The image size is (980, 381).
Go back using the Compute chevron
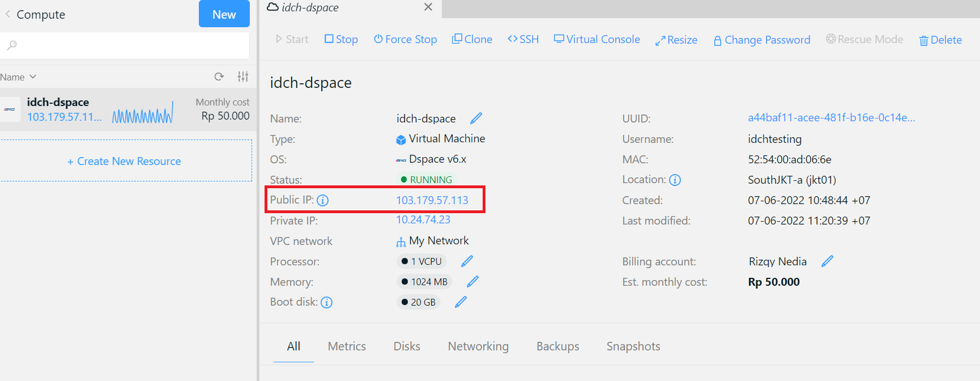point(8,14)
